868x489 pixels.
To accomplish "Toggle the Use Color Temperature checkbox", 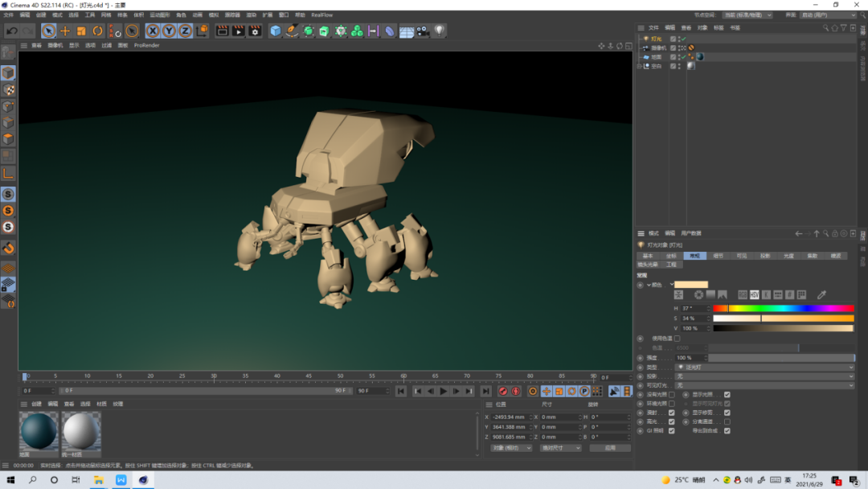I will point(677,339).
